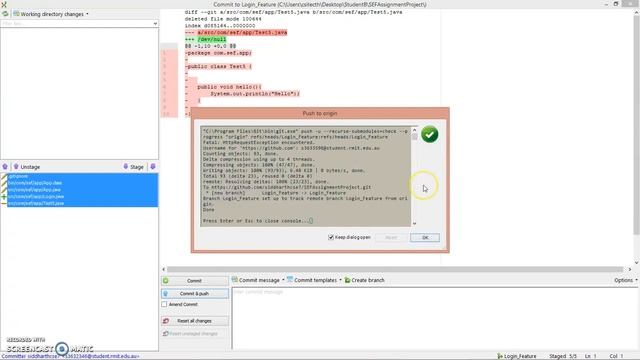This screenshot has height=360, width=640.
Task: Open the Commit message dropdown
Action: (258, 280)
